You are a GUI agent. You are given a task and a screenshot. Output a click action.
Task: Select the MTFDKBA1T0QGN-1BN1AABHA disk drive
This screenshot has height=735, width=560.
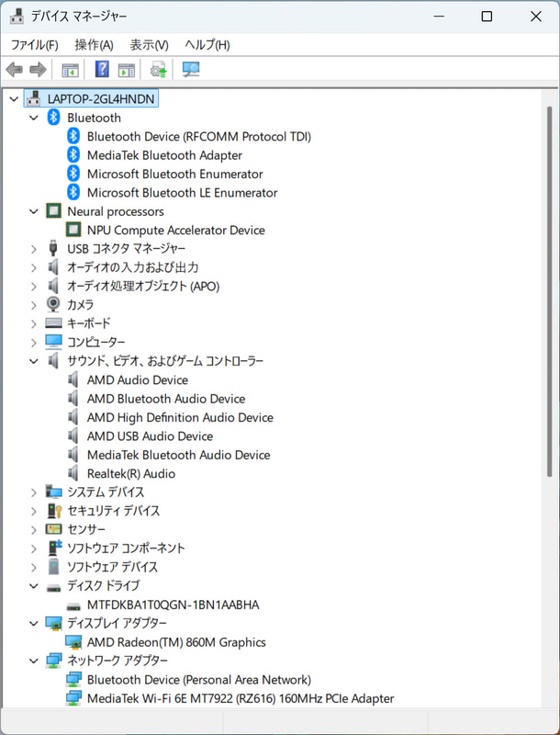[x=173, y=605]
